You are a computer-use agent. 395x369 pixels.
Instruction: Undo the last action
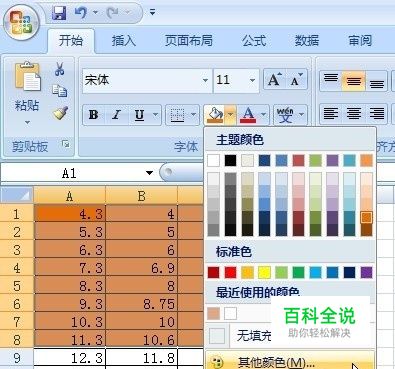point(81,13)
